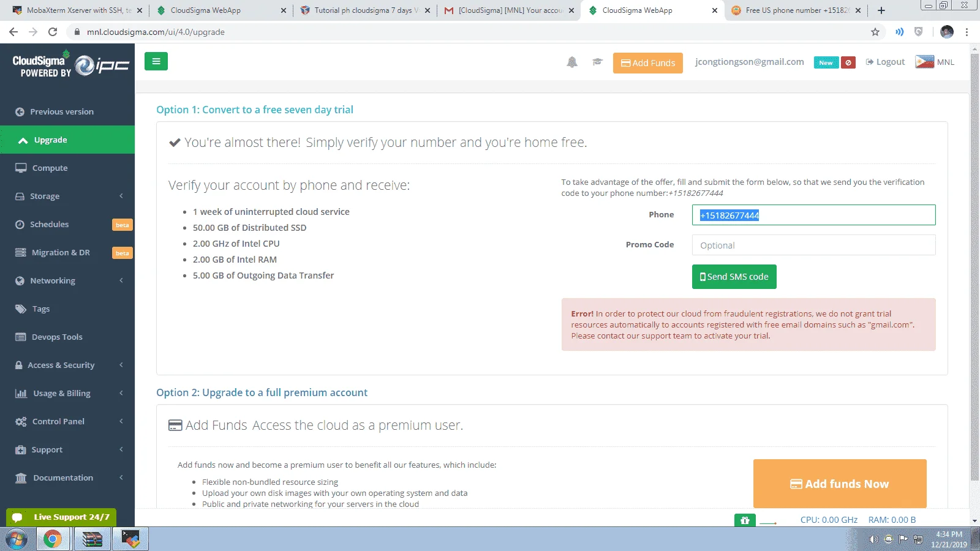Switch to Tutorial ph cloudsigma 7 days tab

pos(364,10)
